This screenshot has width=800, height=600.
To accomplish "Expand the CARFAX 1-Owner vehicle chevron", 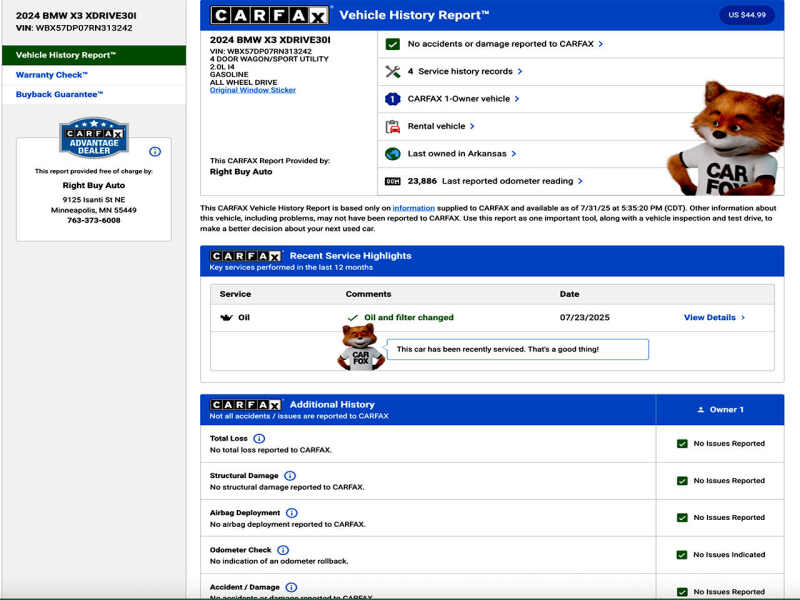I will click(x=517, y=99).
